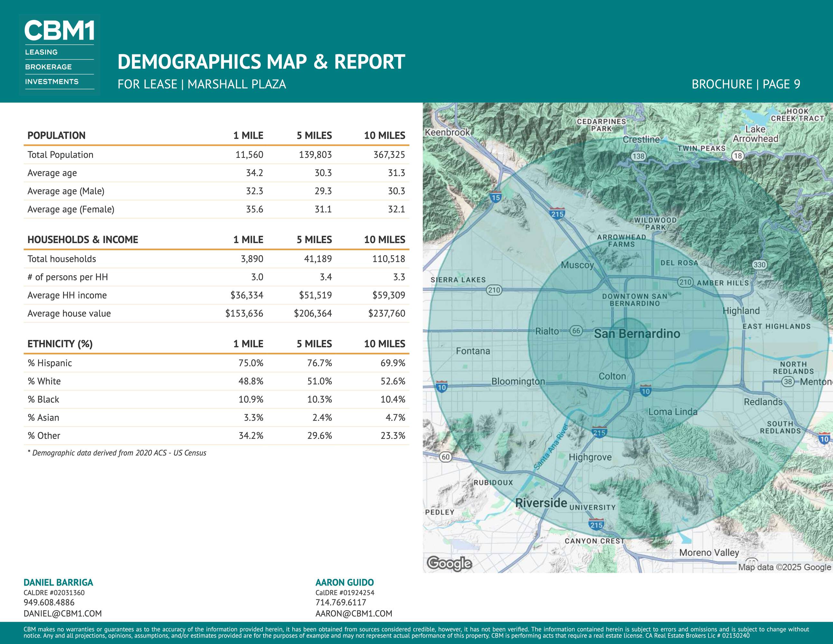
Task: Click AARON@CBM1.COM email address
Action: click(x=353, y=613)
